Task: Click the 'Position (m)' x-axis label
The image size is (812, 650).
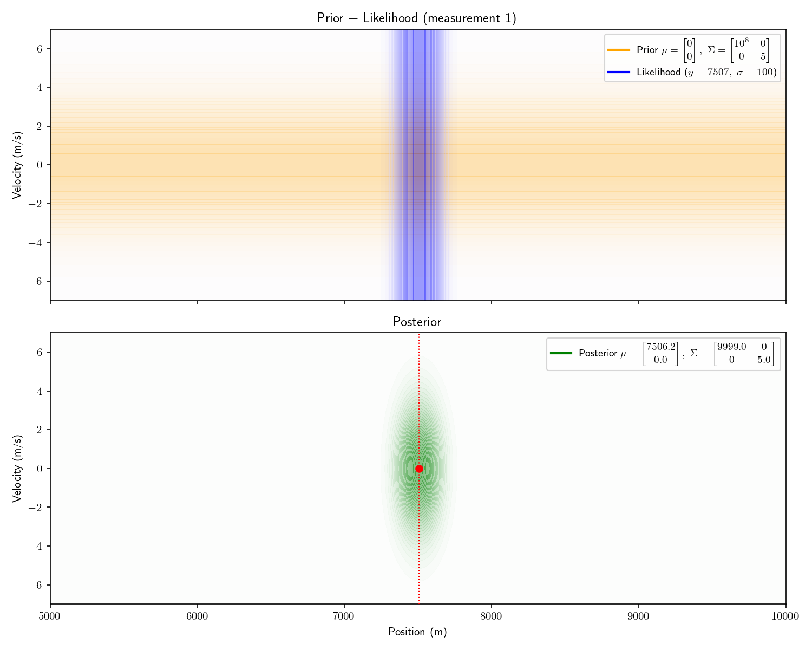Action: 417,632
